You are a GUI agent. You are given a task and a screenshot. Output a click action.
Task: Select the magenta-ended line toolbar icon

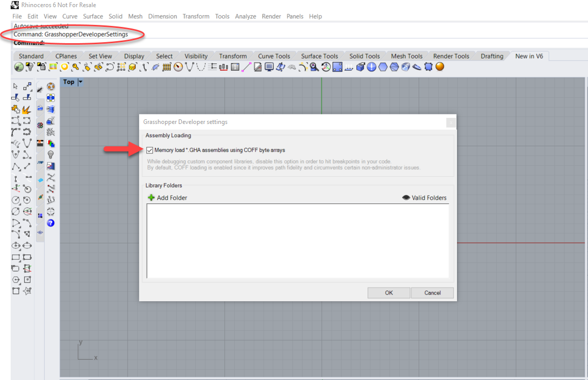point(246,67)
